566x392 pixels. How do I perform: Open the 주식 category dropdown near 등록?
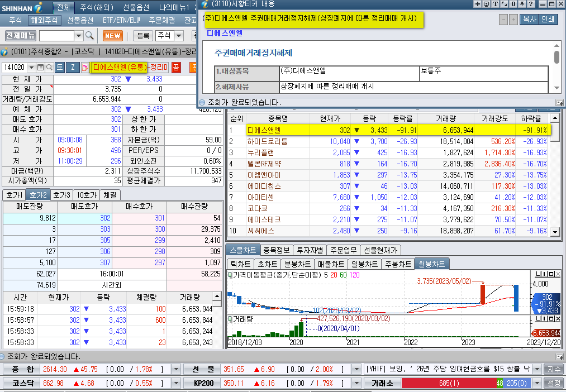tap(179, 36)
